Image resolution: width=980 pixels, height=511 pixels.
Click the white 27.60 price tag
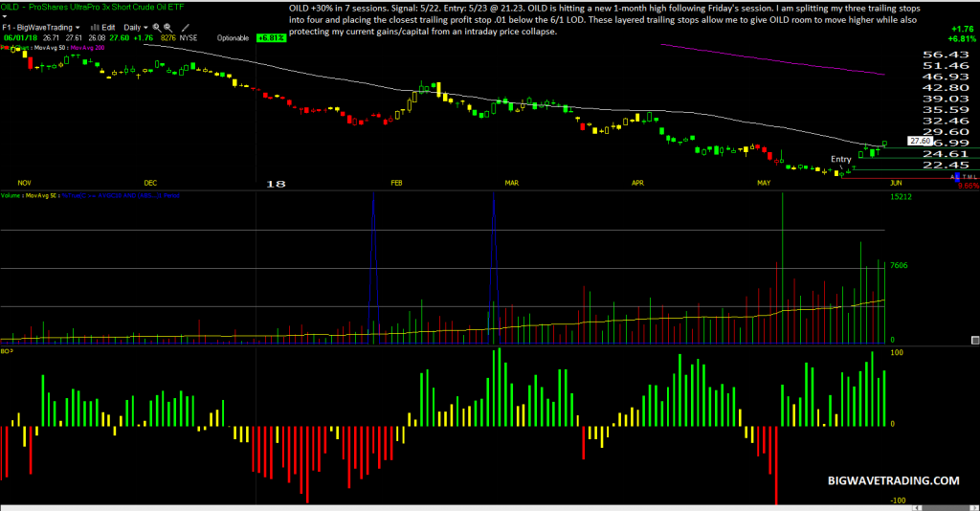920,141
